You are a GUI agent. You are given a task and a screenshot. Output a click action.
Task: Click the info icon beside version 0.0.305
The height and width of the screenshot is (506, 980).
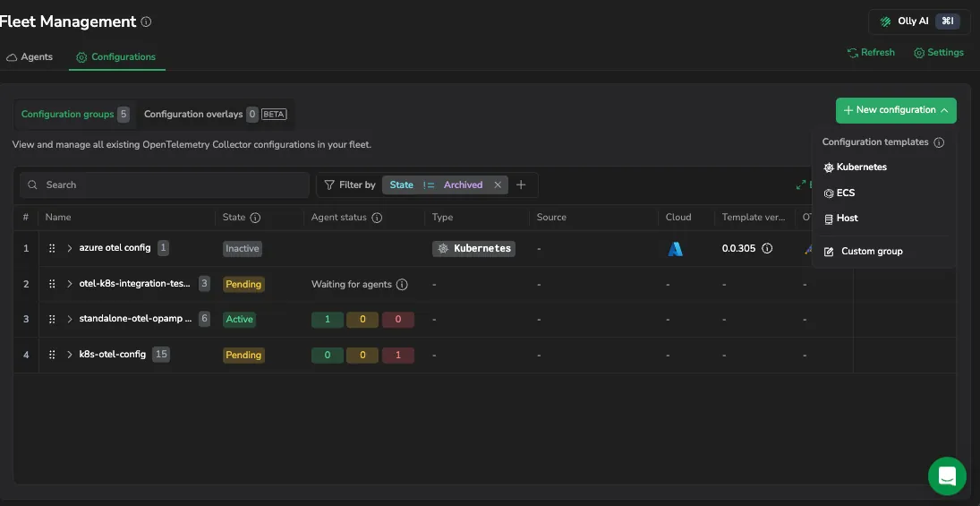pos(767,248)
